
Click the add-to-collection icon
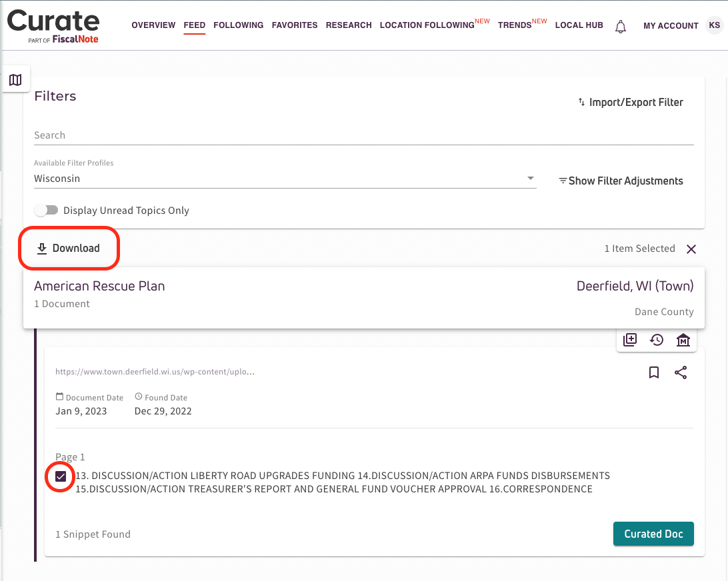point(630,340)
